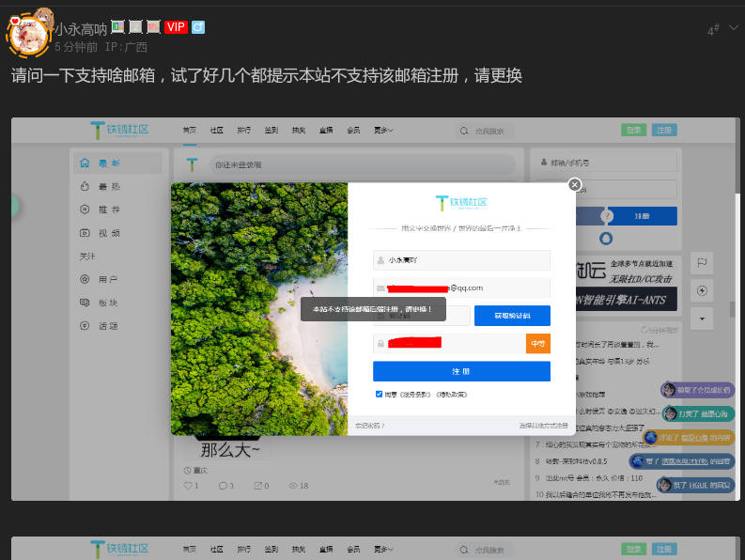Click the orange password strength indicator
This screenshot has height=560, width=745.
tap(537, 344)
